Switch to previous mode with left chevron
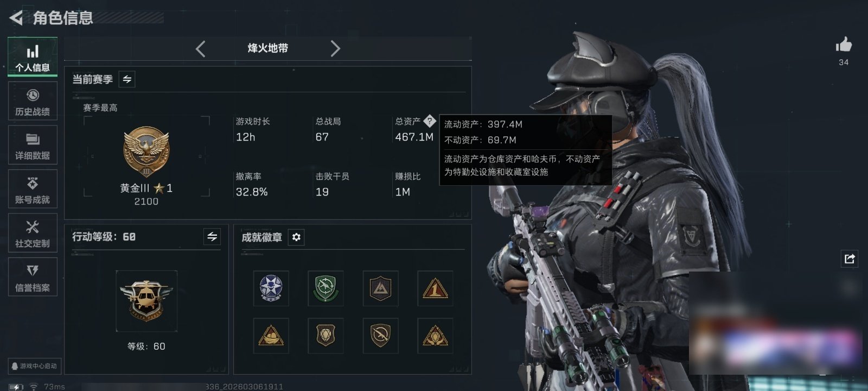The width and height of the screenshot is (868, 391). pos(201,49)
